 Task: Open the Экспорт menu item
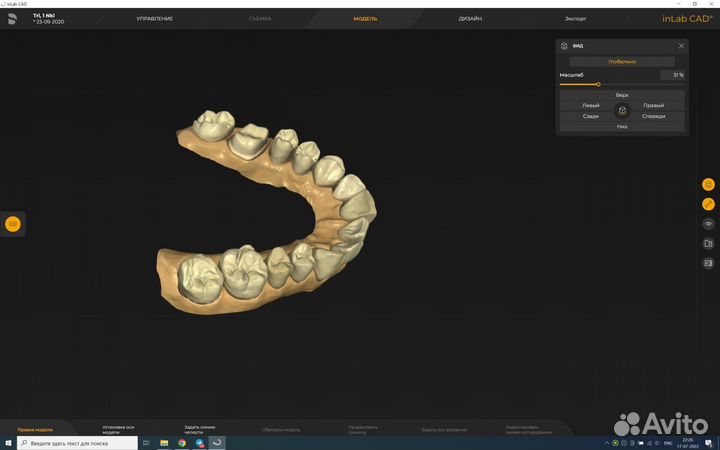coord(575,19)
